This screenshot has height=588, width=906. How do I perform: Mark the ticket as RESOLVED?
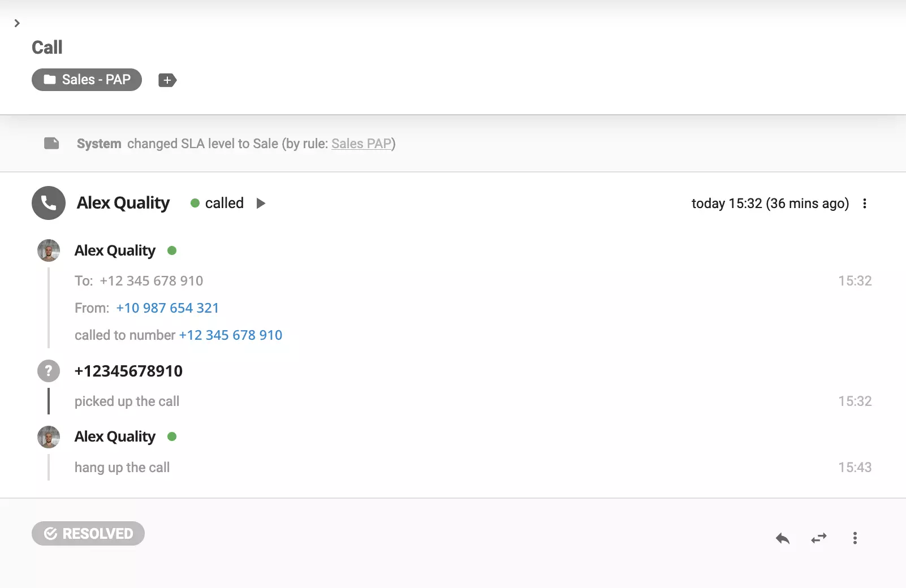[x=88, y=533]
